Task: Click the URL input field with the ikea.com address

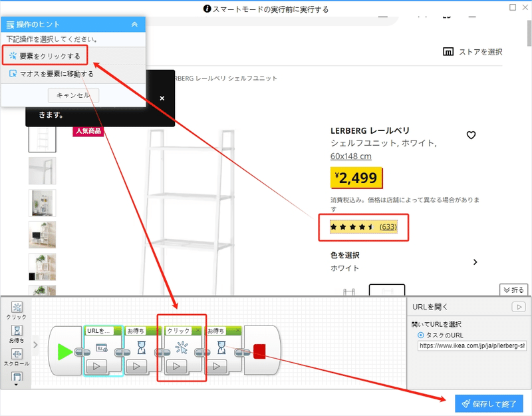Action: pos(472,345)
